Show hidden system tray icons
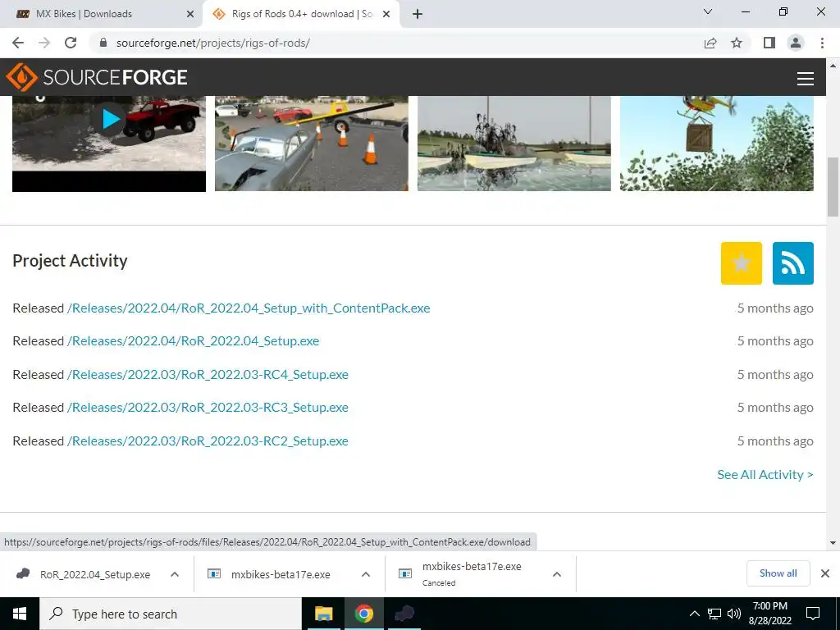 point(694,614)
